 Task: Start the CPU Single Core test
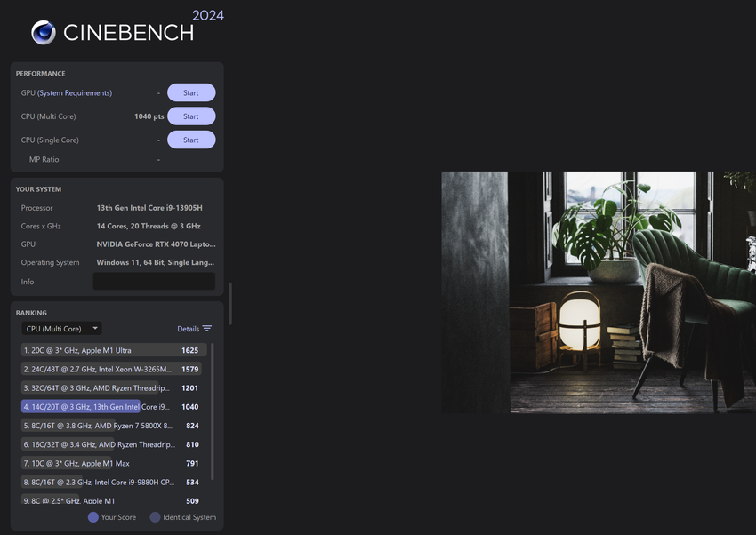click(x=190, y=140)
